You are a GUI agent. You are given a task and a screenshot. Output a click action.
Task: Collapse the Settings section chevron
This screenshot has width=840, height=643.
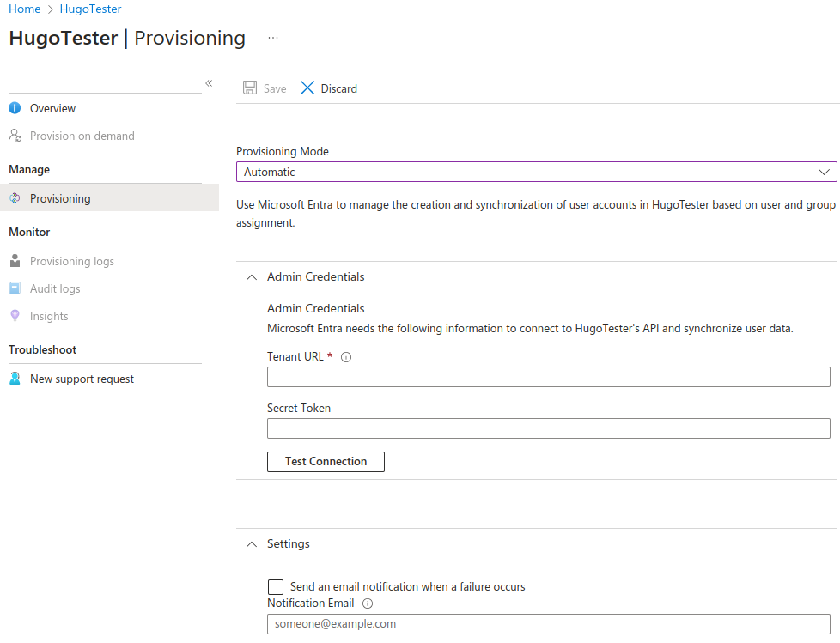pyautogui.click(x=252, y=544)
